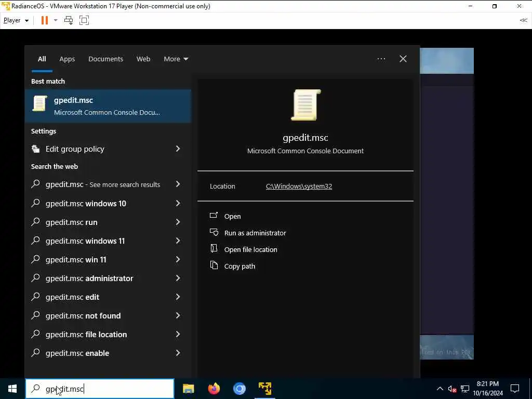Expand the 'gpedit.msc win 11' chevron

coord(178,260)
